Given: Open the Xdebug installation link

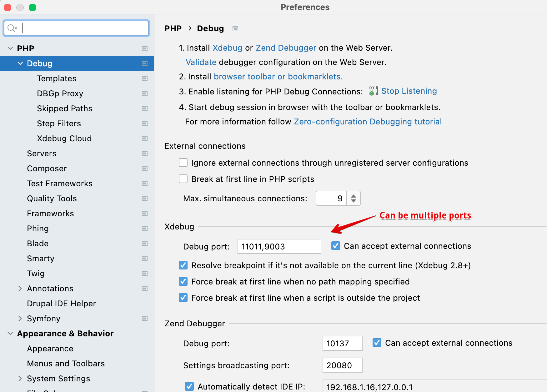Looking at the screenshot, I should tap(227, 48).
